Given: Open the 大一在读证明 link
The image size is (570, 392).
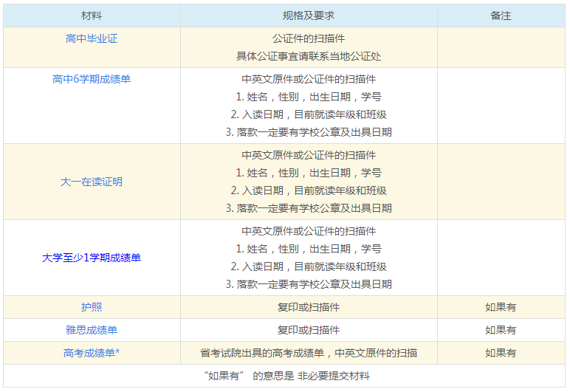Looking at the screenshot, I should click(x=92, y=182).
